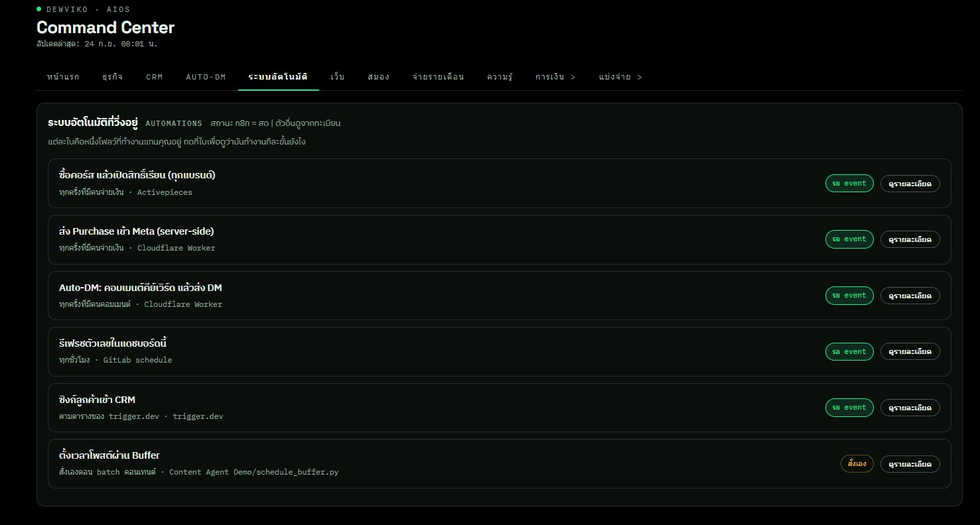Viewport: 980px width, 525px height.
Task: Open the เว็บ tab
Action: (x=338, y=77)
